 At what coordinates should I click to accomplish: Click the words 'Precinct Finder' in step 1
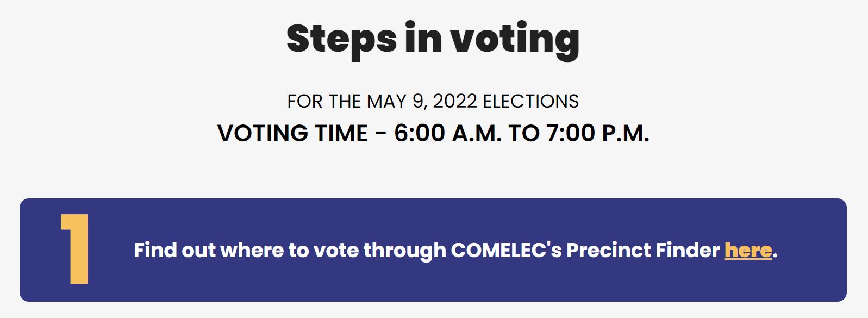tap(643, 250)
